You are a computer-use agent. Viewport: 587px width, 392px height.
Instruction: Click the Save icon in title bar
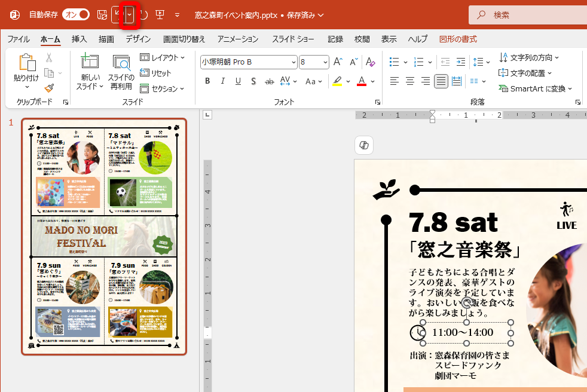102,15
